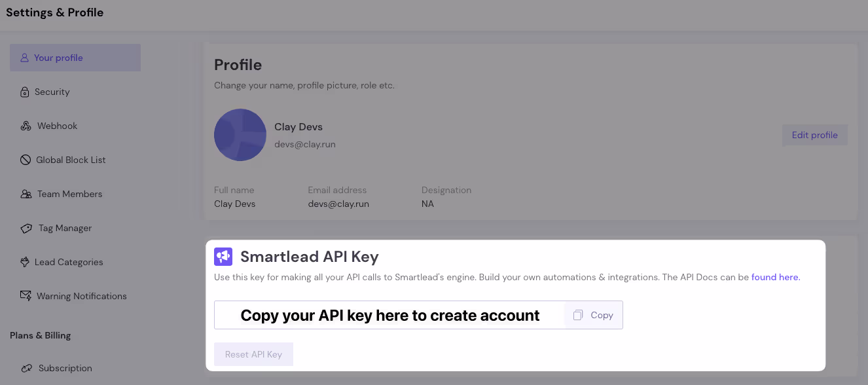Click the API key input field
Image resolution: width=868 pixels, height=385 pixels.
tap(389, 315)
